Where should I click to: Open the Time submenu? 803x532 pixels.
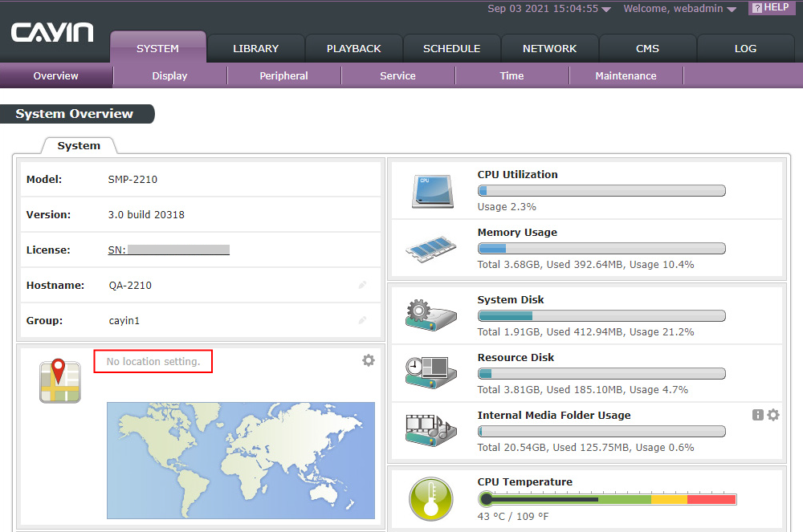(512, 75)
